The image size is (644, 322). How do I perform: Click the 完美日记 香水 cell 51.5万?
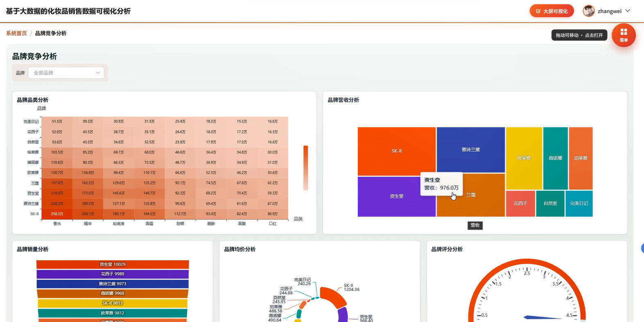click(x=57, y=122)
